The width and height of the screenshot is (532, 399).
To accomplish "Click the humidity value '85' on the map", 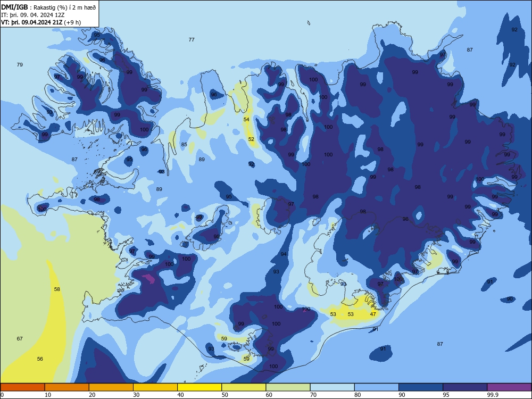I will tap(184, 145).
